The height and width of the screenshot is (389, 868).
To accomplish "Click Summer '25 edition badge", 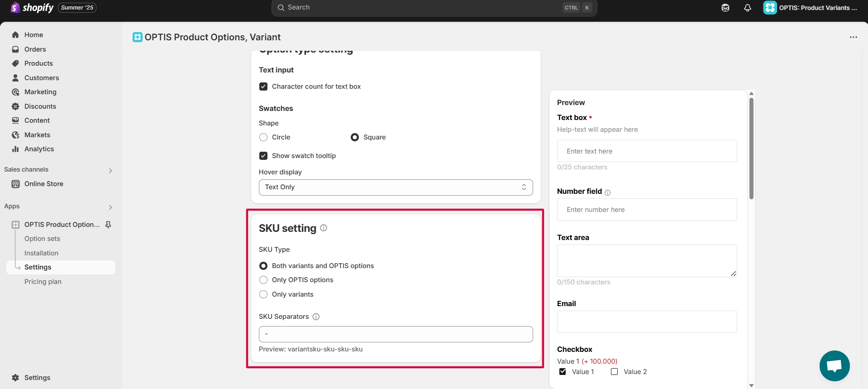I will tap(77, 8).
